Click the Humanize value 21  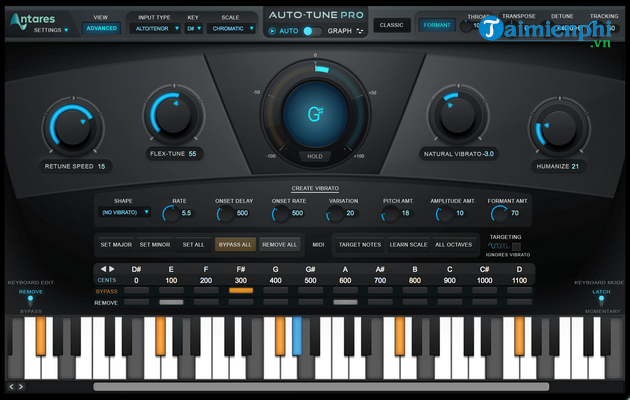point(575,166)
